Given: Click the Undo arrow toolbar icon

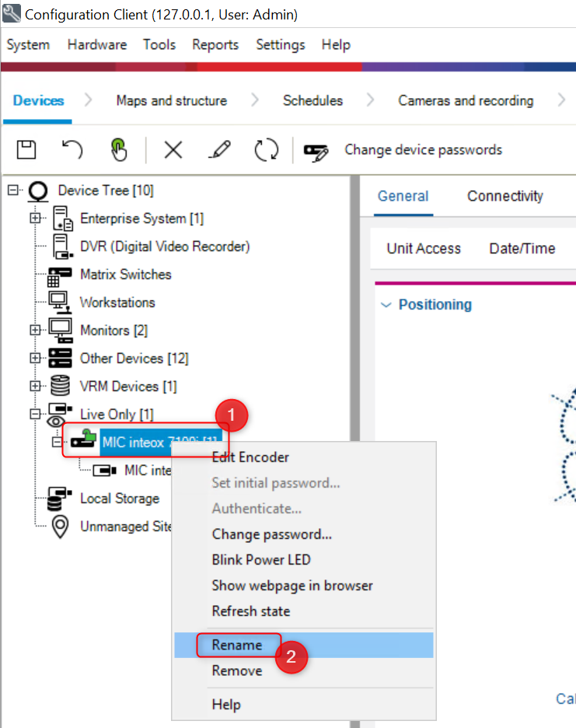Looking at the screenshot, I should (x=72, y=149).
